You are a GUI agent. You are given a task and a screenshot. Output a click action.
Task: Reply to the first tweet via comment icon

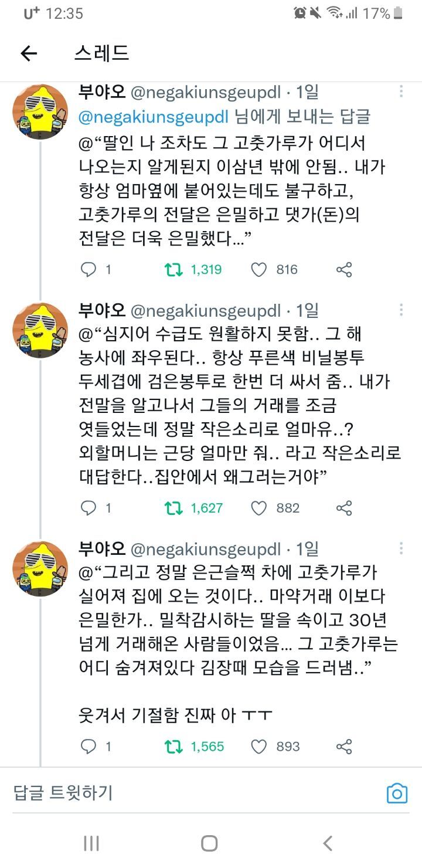(88, 270)
